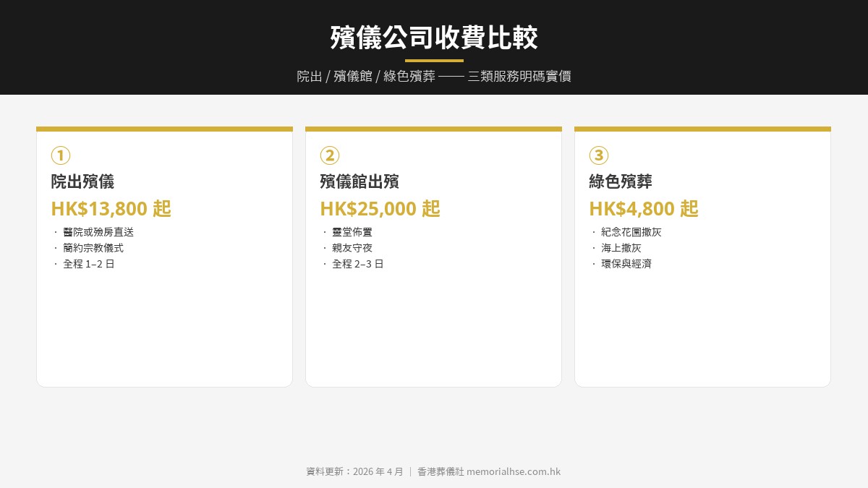Image resolution: width=868 pixels, height=488 pixels.
Task: Click the price HK$4,800 起
Action: pos(644,209)
